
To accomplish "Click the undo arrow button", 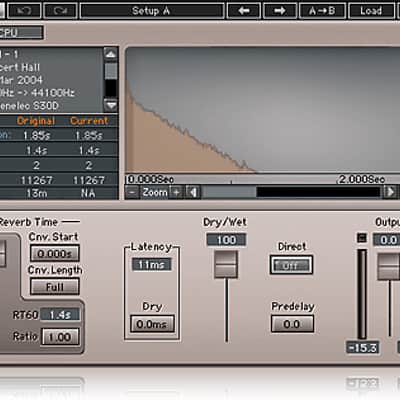I will [24, 11].
